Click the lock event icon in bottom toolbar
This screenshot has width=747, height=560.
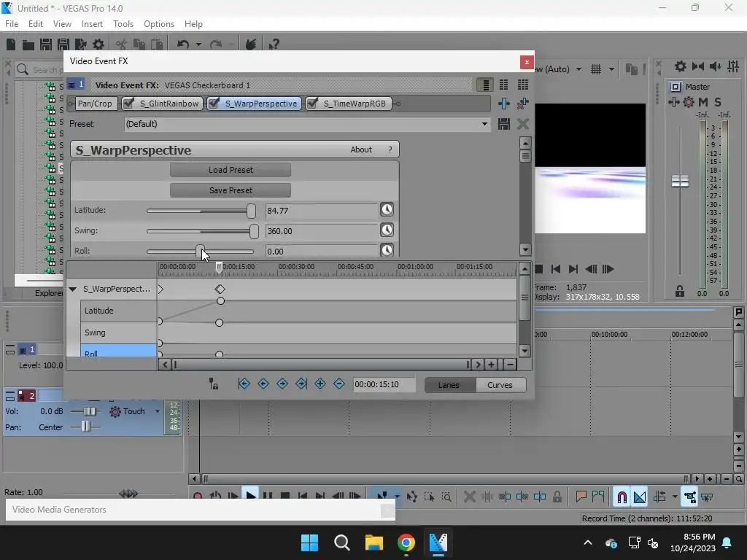click(x=557, y=497)
